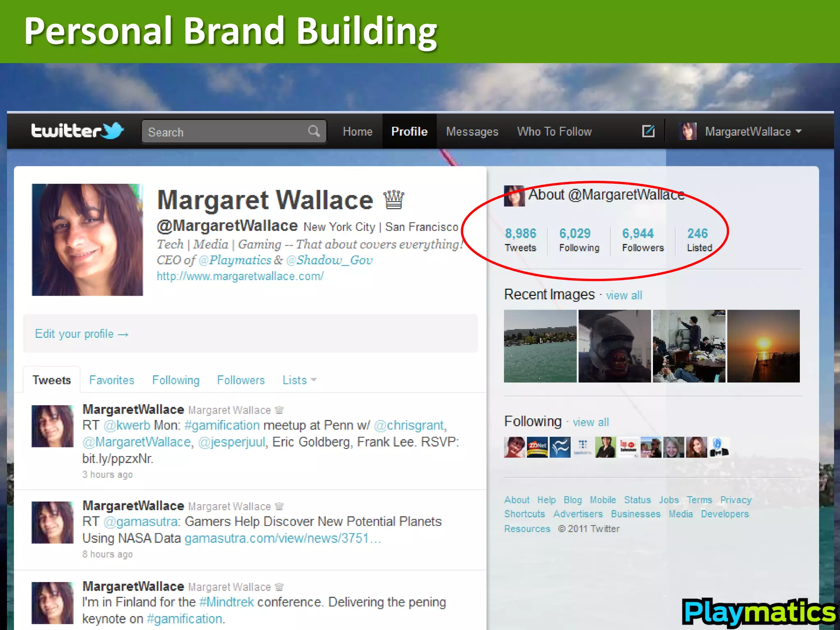Open the About footer link
This screenshot has height=630, width=840.
pyautogui.click(x=517, y=500)
